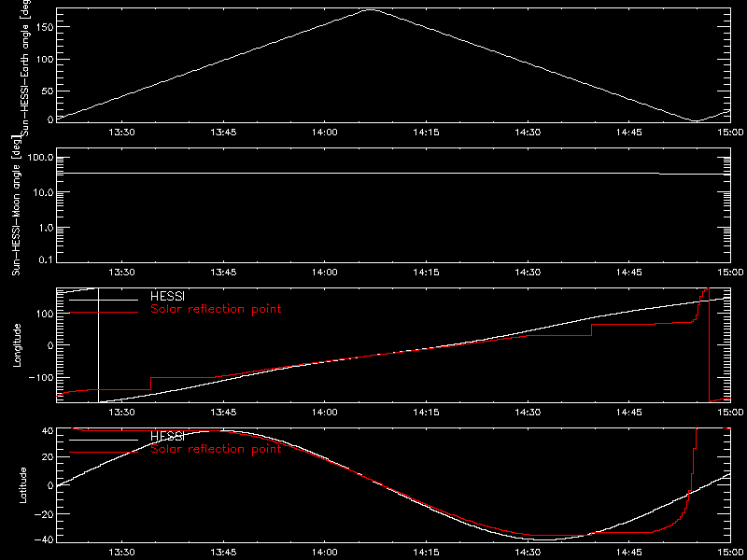Click the -40 tick on Latitude axis
747x560 pixels.
[44, 539]
